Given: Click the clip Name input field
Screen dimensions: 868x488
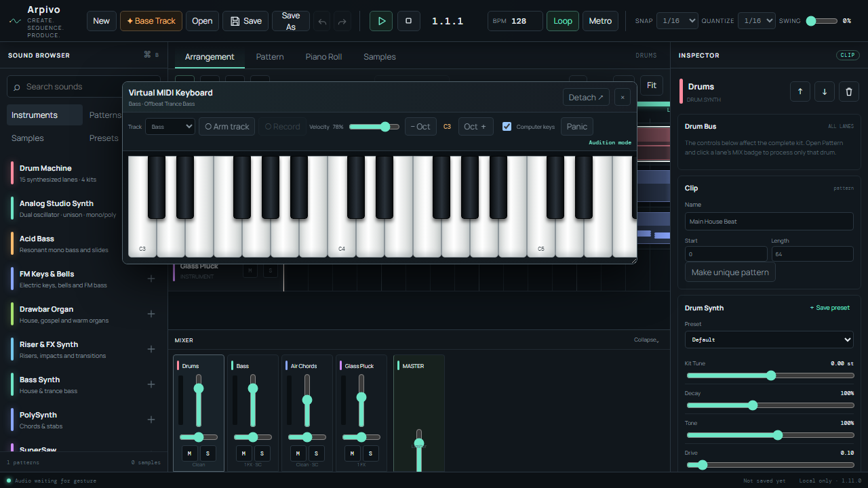Looking at the screenshot, I should tap(769, 222).
